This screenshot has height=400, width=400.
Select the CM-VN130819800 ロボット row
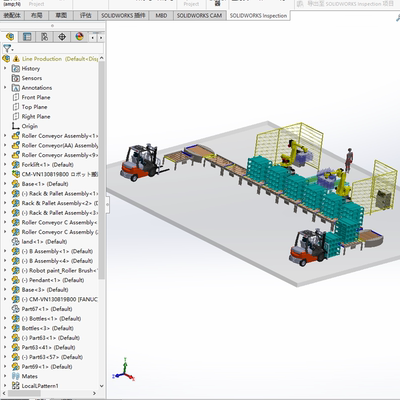(60, 174)
